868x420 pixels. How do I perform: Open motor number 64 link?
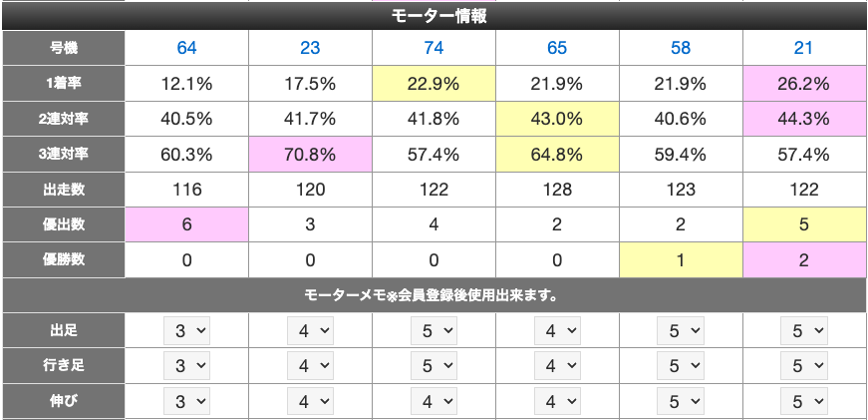[x=186, y=48]
